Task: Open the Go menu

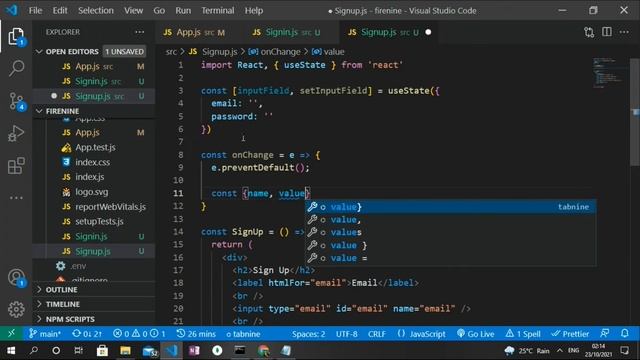Action: pyautogui.click(x=159, y=11)
